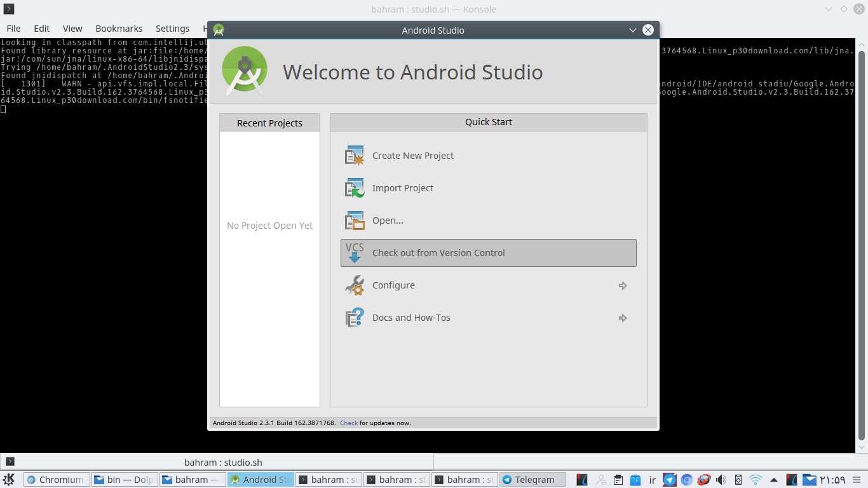
Task: Open user switcher tray icon
Action: (x=600, y=480)
